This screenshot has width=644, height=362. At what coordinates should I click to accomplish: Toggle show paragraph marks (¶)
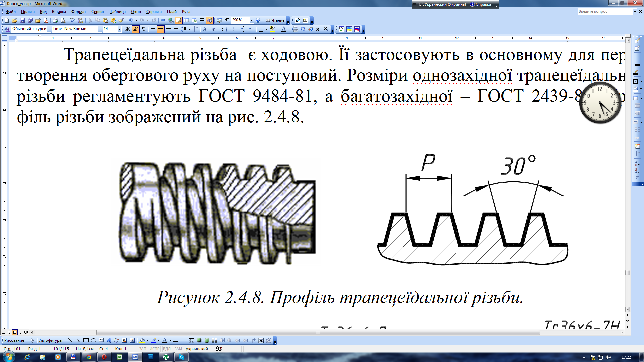tap(227, 20)
